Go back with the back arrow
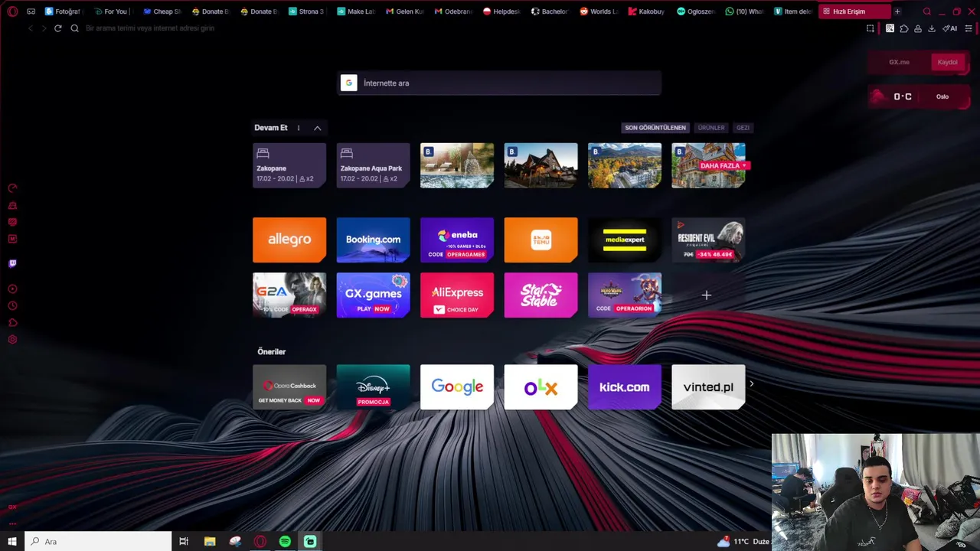 tap(31, 28)
